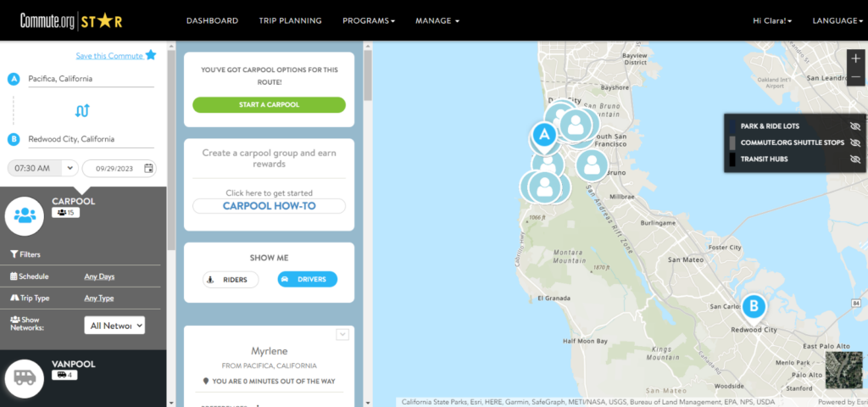Open the Programs menu
This screenshot has height=407, width=868.
click(x=369, y=20)
